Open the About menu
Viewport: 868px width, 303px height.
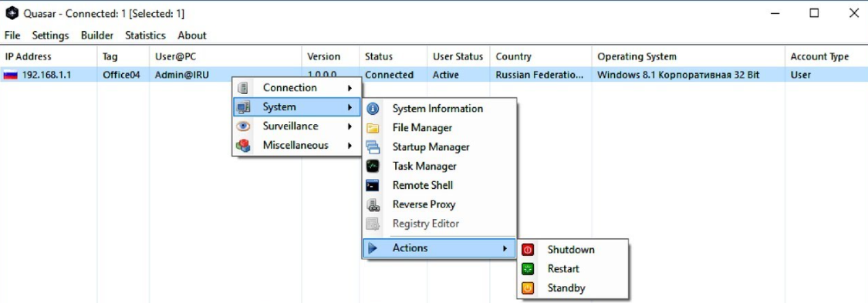click(x=192, y=35)
